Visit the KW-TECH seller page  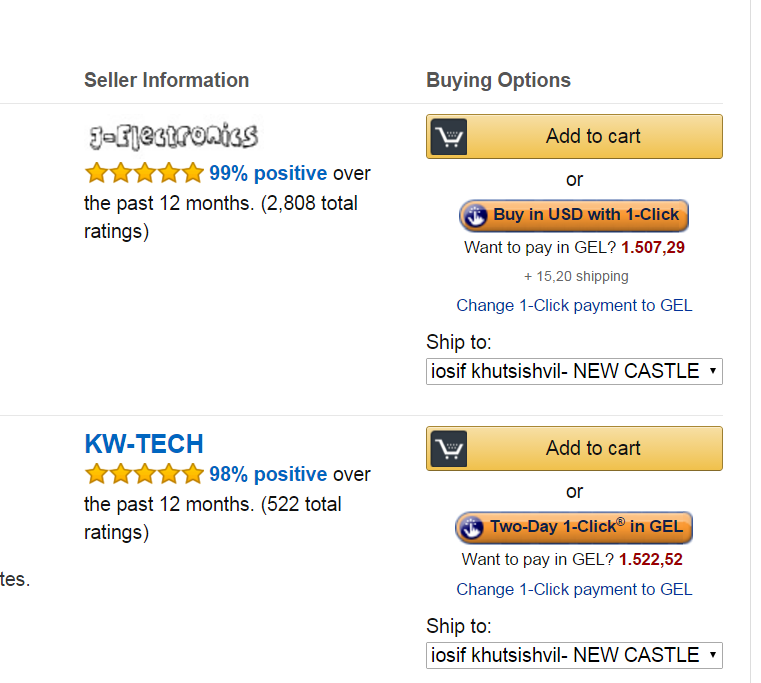[x=144, y=444]
